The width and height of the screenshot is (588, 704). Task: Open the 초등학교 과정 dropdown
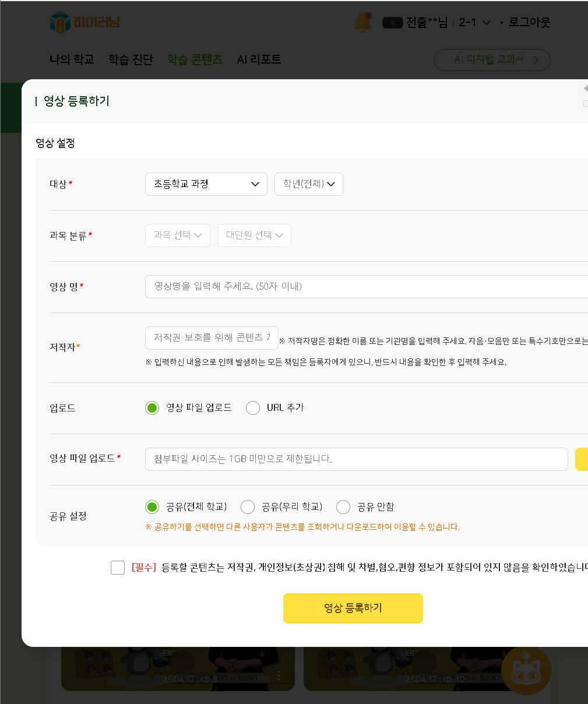tap(206, 184)
